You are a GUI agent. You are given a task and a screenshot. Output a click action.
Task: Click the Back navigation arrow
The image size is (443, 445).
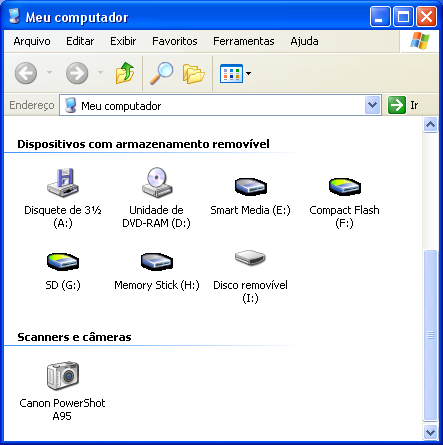click(26, 73)
